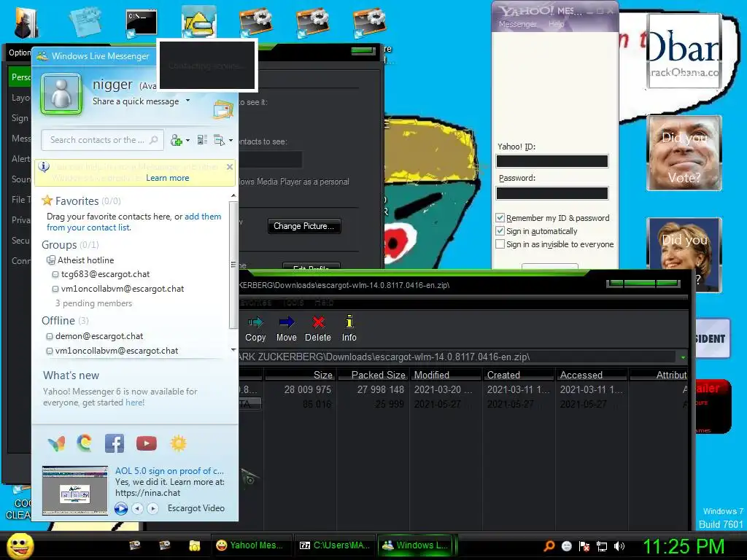The image size is (747, 560).
Task: Click the Yahoo! ID input field
Action: [x=552, y=161]
